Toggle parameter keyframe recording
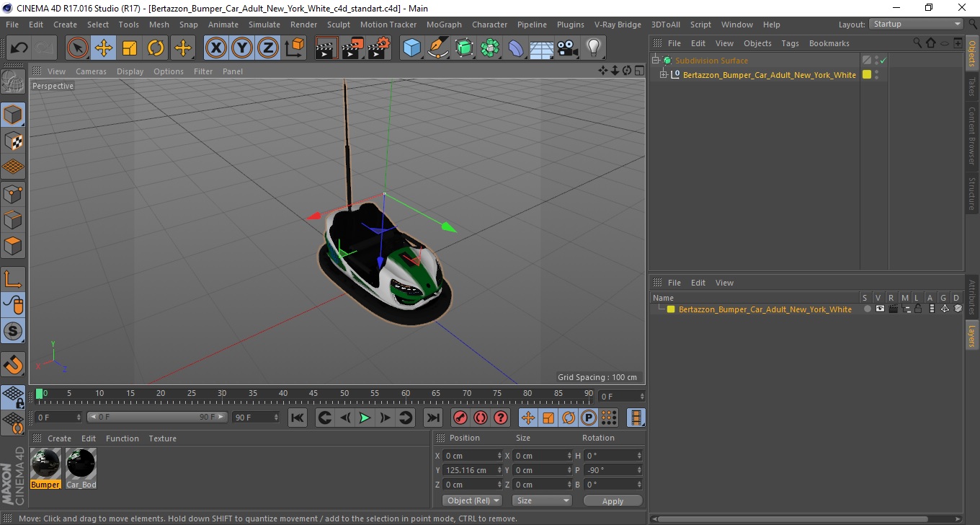The width and height of the screenshot is (980, 525). point(589,418)
